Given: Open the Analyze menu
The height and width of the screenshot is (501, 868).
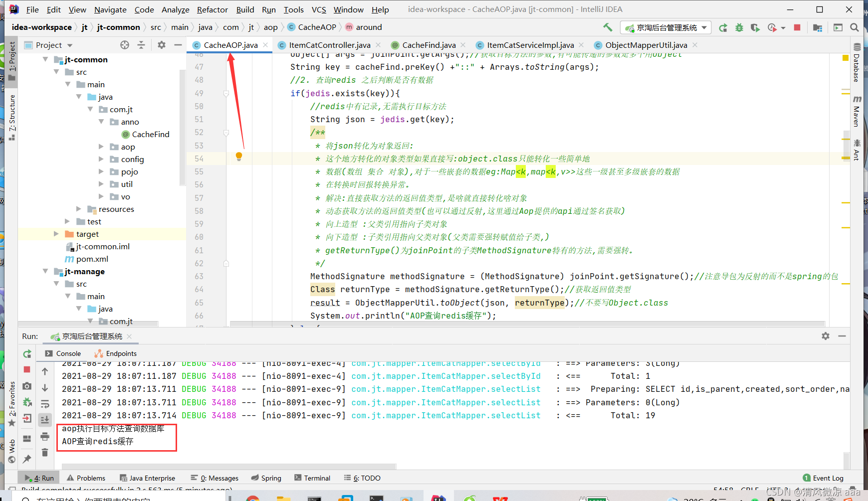Looking at the screenshot, I should click(175, 9).
